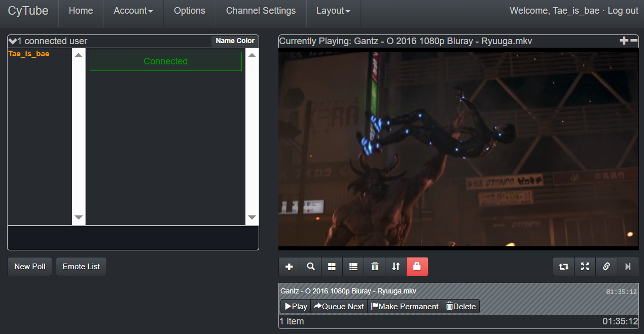Click the expand-arrows fullscreen icon

(x=585, y=267)
